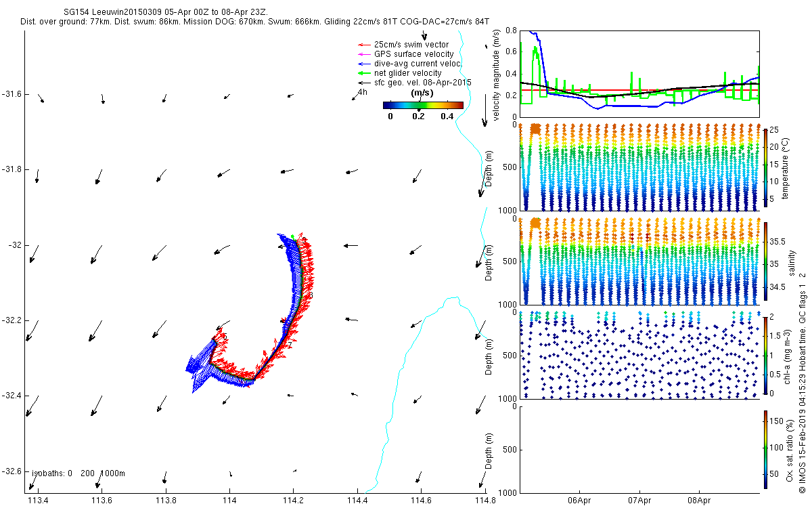
Task: Click longitude tick label '114.8'
Action: [x=484, y=501]
